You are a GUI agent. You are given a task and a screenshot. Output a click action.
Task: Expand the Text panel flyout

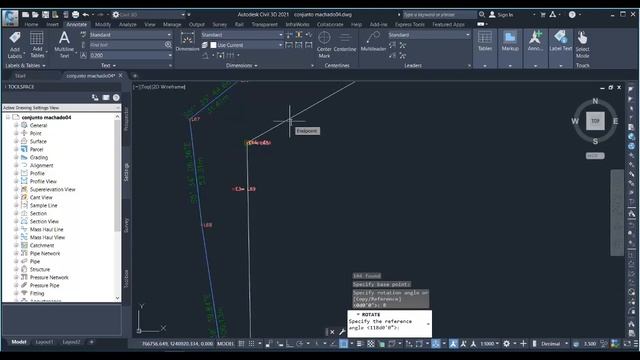(x=108, y=65)
